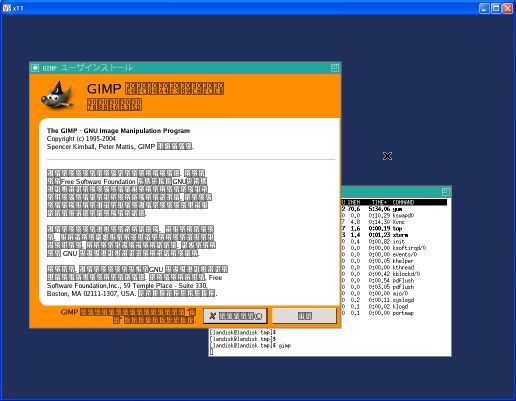Image resolution: width=516 pixels, height=401 pixels.
Task: Click the X cursor on the desktop background
Action: click(x=387, y=156)
